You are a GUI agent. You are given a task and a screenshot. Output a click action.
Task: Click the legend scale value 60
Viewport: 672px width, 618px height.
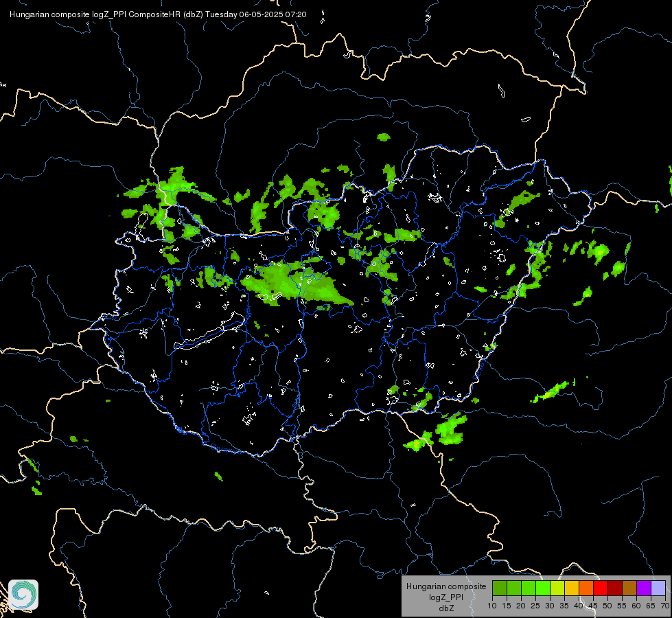click(636, 606)
